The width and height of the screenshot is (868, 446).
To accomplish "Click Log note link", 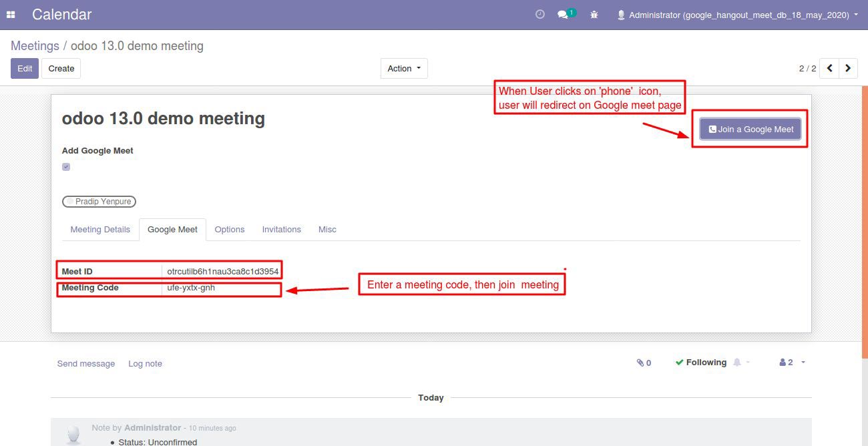I will coord(145,364).
